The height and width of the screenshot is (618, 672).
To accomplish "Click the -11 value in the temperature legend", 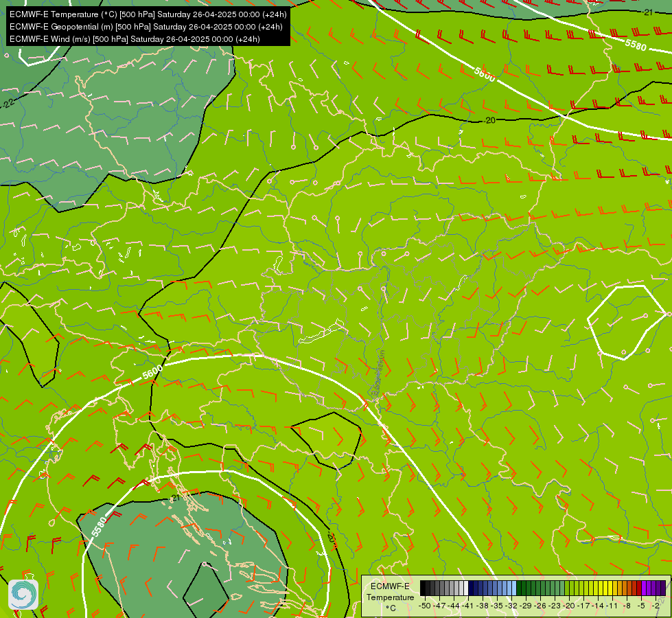I will coord(612,606).
